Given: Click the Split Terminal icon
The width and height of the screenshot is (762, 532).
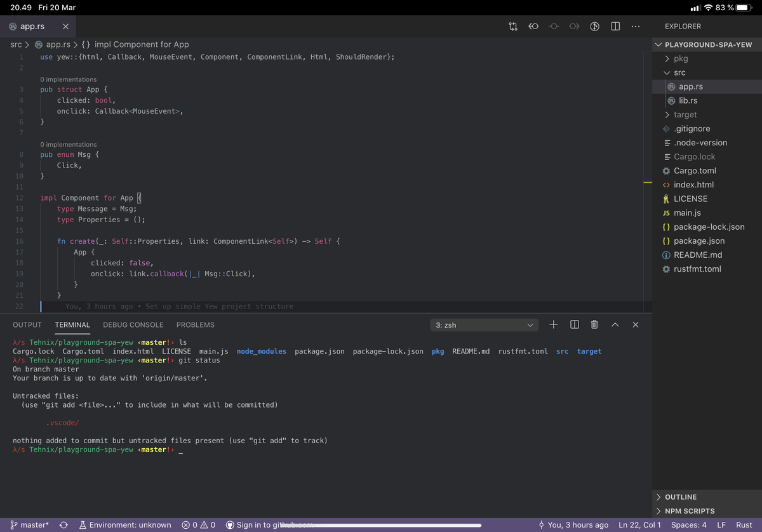Looking at the screenshot, I should (574, 324).
